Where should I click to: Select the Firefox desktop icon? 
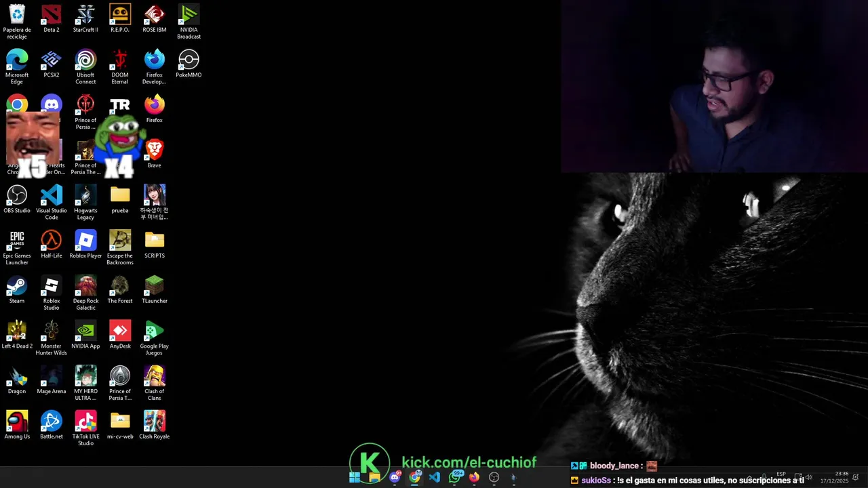(x=155, y=109)
